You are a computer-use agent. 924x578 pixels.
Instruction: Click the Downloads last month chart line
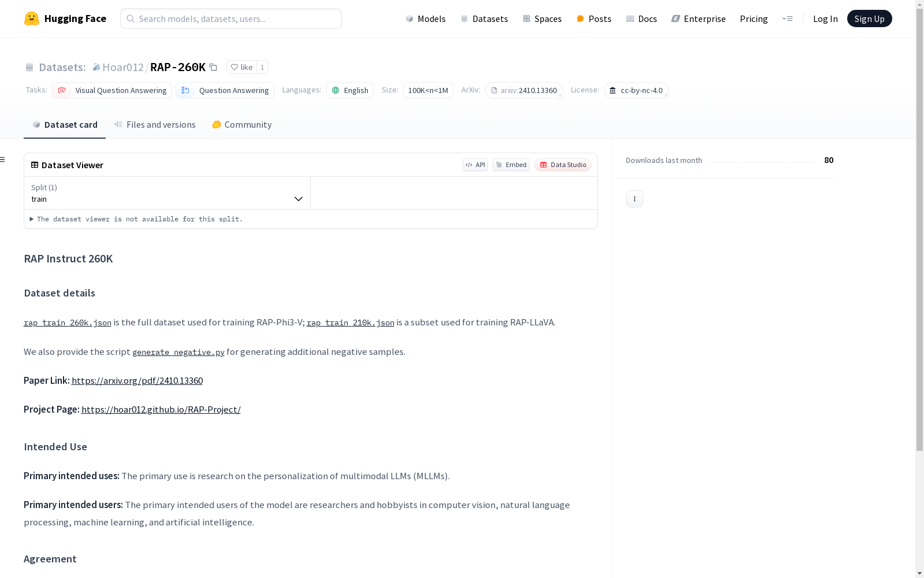coord(763,162)
